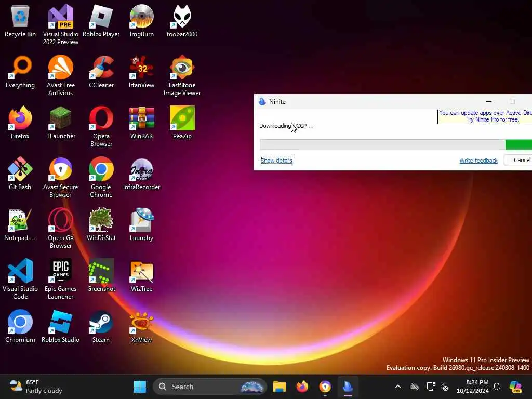Select the PeaZip shortcut

coord(182,123)
